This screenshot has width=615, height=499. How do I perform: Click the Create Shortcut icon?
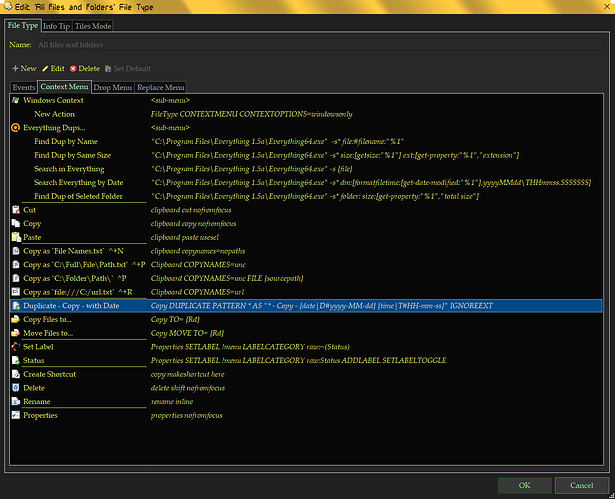[x=15, y=374]
